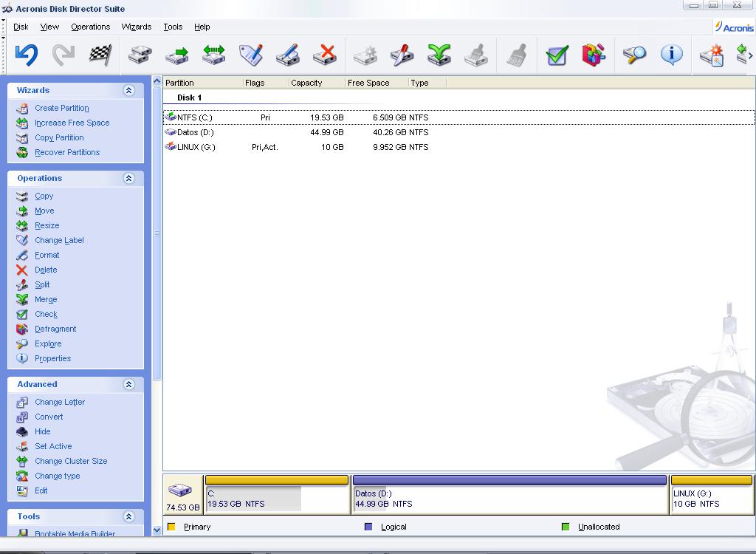Screen dimensions: 756x554
Task: Click the Logical blue legend swatch
Action: 368,527
